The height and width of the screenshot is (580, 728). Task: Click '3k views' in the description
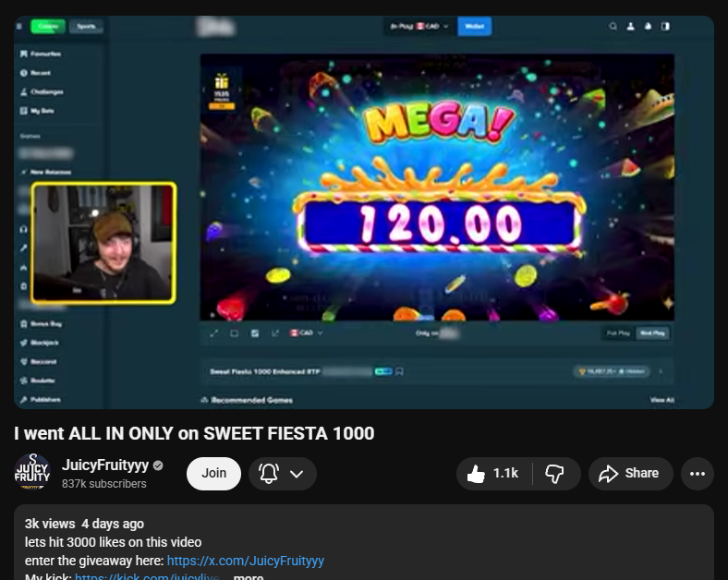50,524
